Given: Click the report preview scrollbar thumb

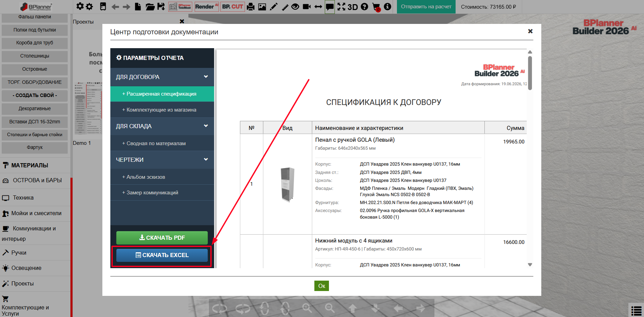Looking at the screenshot, I should tap(530, 73).
